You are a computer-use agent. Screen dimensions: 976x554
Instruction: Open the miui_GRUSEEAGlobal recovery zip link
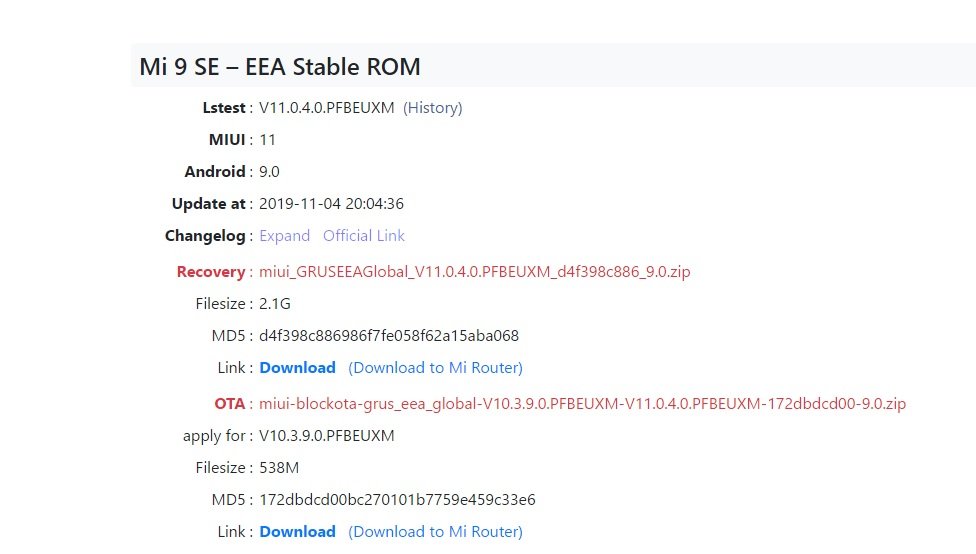pos(474,272)
